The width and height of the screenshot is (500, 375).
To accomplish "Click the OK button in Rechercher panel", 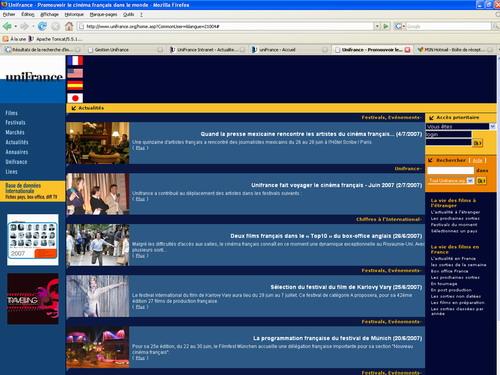I will [481, 181].
